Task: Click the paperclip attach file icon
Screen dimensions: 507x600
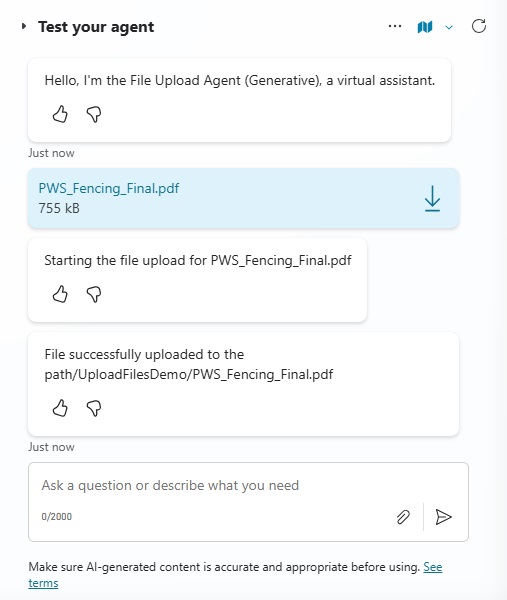Action: click(403, 517)
